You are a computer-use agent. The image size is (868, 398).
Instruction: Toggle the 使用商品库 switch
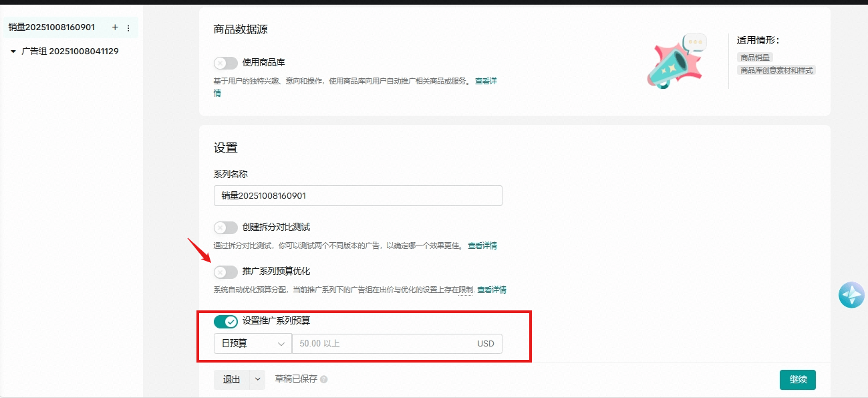[225, 63]
